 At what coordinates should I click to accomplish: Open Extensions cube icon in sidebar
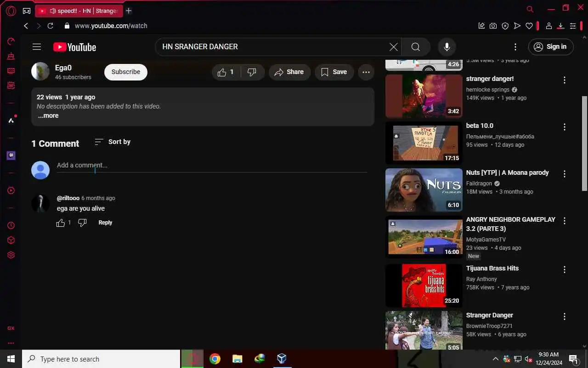(x=11, y=240)
